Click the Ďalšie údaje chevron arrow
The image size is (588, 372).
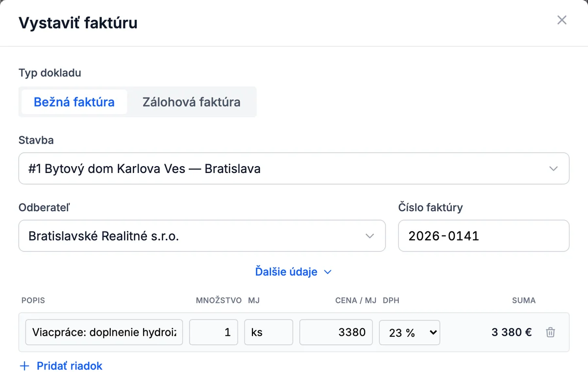click(x=328, y=272)
